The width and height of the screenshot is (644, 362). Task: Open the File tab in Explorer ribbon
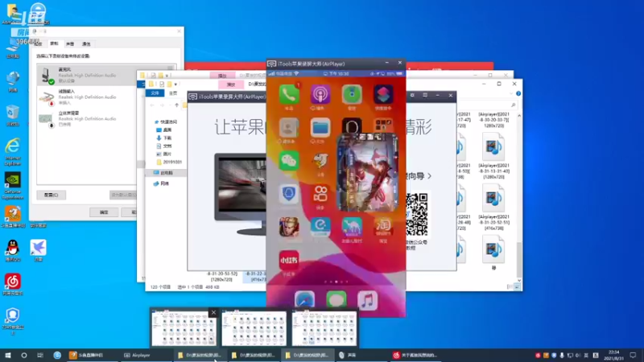point(155,93)
